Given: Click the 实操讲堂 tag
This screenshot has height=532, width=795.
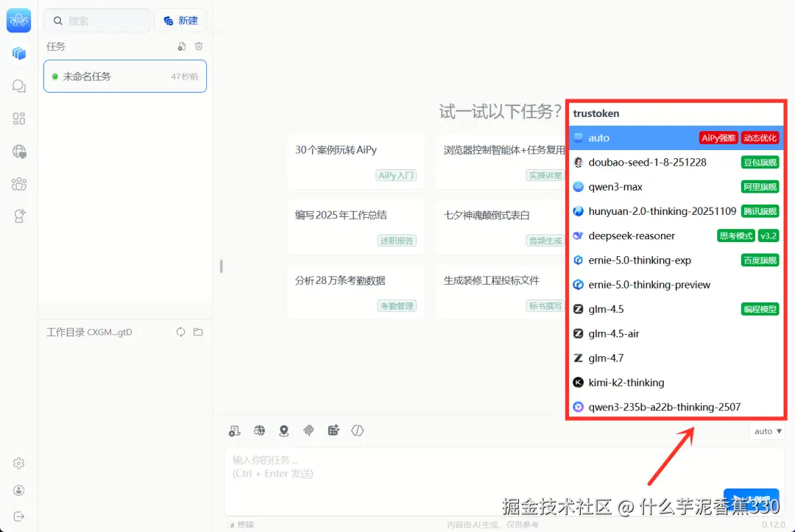Looking at the screenshot, I should click(x=545, y=175).
